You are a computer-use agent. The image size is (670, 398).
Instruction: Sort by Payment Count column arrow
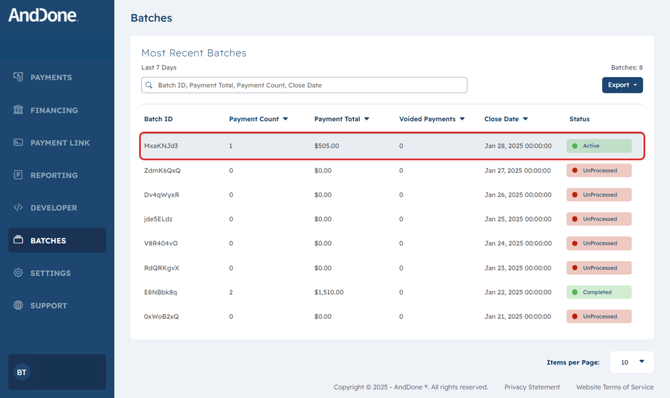point(285,119)
